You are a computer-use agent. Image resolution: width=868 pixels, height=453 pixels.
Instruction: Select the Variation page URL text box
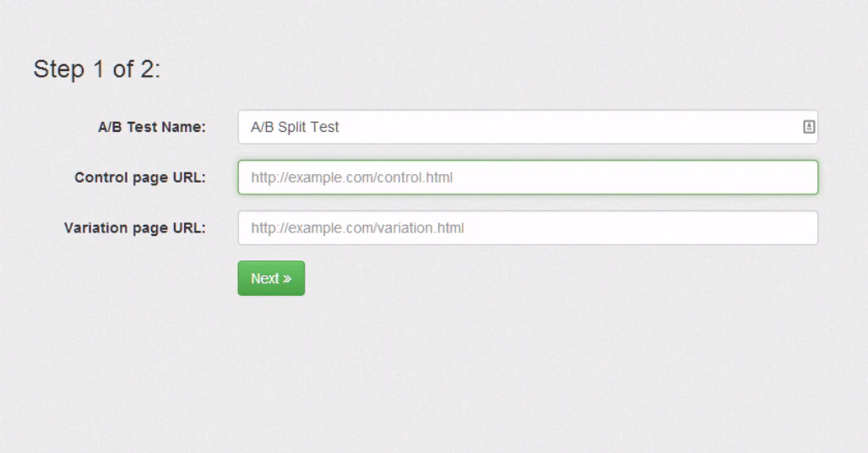528,228
